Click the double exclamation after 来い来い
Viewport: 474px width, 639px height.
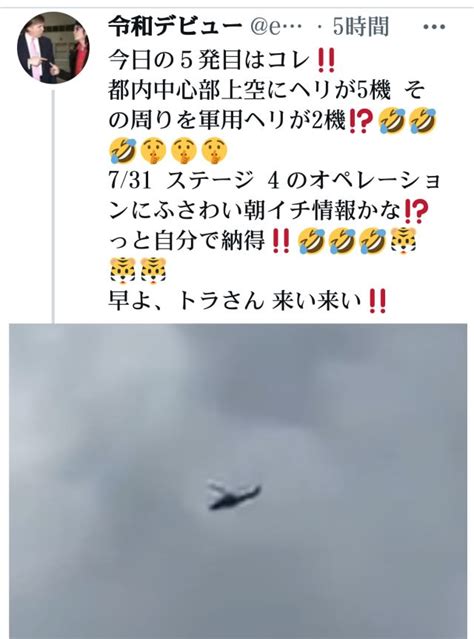click(x=377, y=302)
